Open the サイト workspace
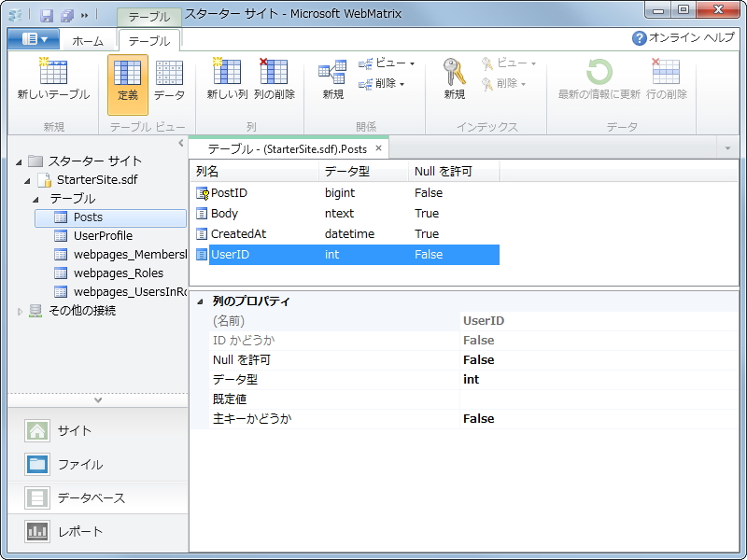This screenshot has width=747, height=560. 98,430
